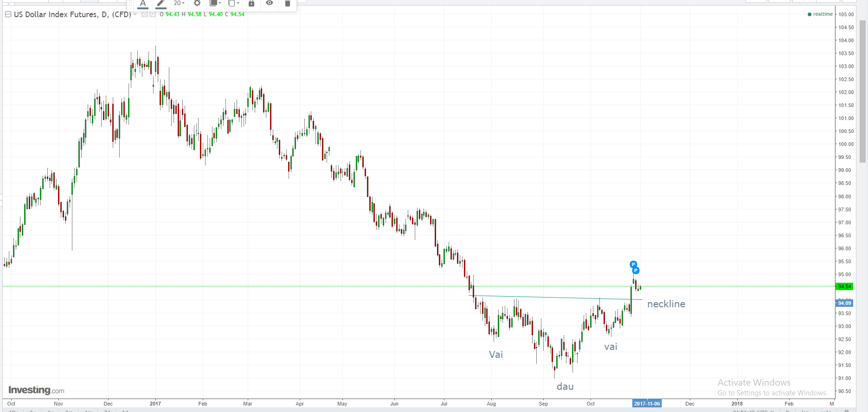The image size is (868, 412).
Task: Click the pencil edit tool icon
Action: 161,4
